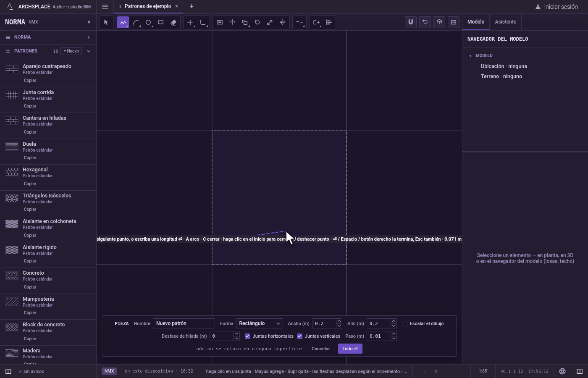The image size is (588, 378).
Task: Add a new tab with plus
Action: coord(192,6)
